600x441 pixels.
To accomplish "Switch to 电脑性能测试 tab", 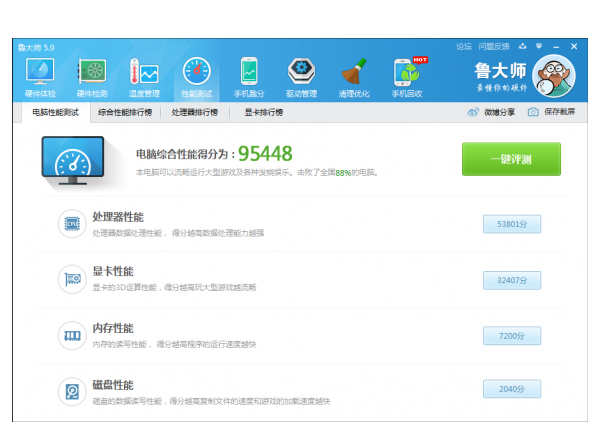I will (x=55, y=112).
